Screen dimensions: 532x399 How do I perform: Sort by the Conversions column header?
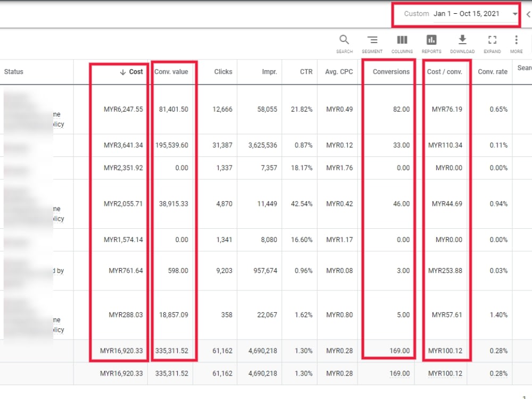tap(391, 72)
